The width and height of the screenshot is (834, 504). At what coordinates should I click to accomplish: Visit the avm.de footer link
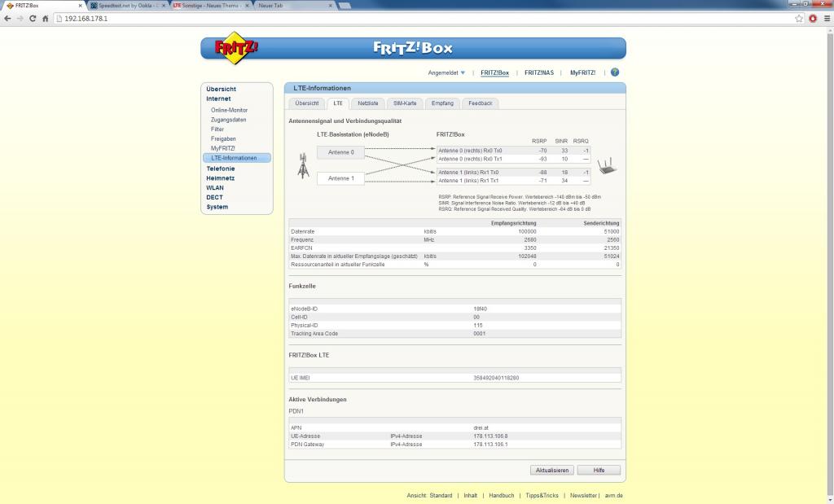pyautogui.click(x=614, y=496)
